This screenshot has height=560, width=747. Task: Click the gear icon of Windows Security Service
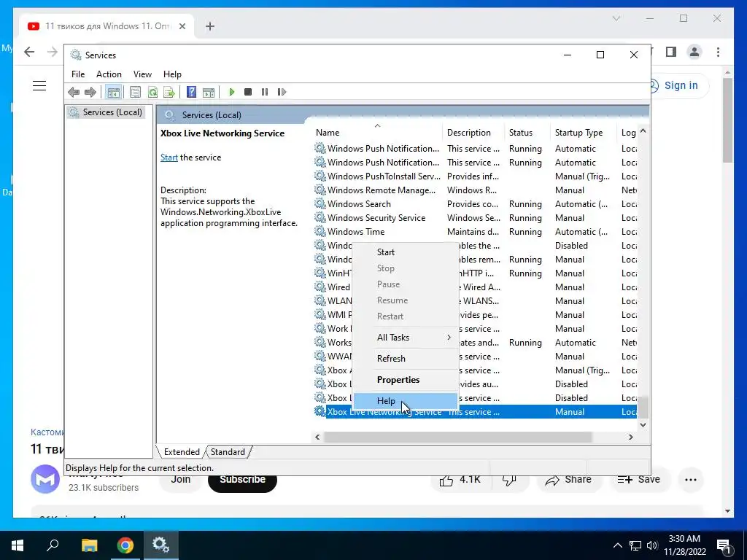tap(320, 217)
